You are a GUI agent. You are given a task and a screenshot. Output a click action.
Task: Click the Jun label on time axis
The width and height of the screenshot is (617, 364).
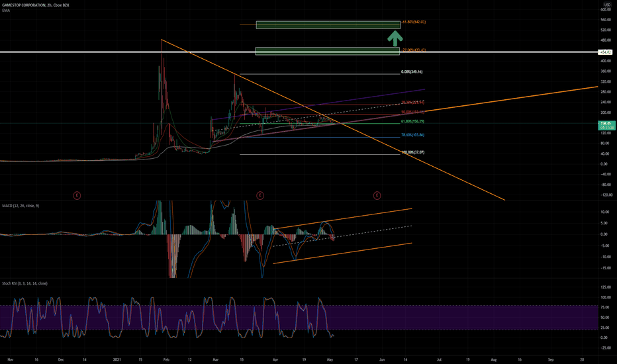[x=382, y=359]
